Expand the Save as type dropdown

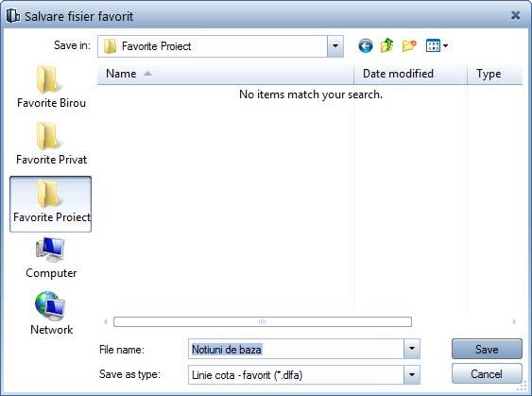pyautogui.click(x=412, y=374)
